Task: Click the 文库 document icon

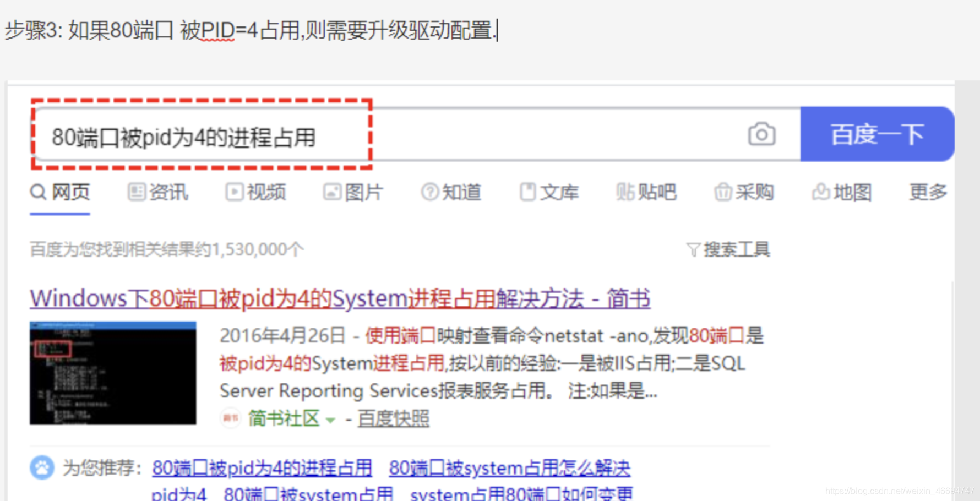Action: point(527,192)
